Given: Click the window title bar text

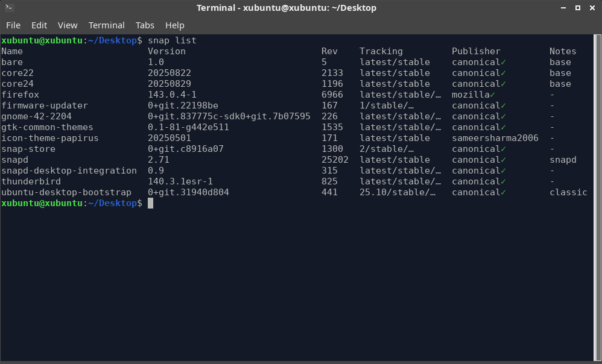Looking at the screenshot, I should (x=287, y=8).
